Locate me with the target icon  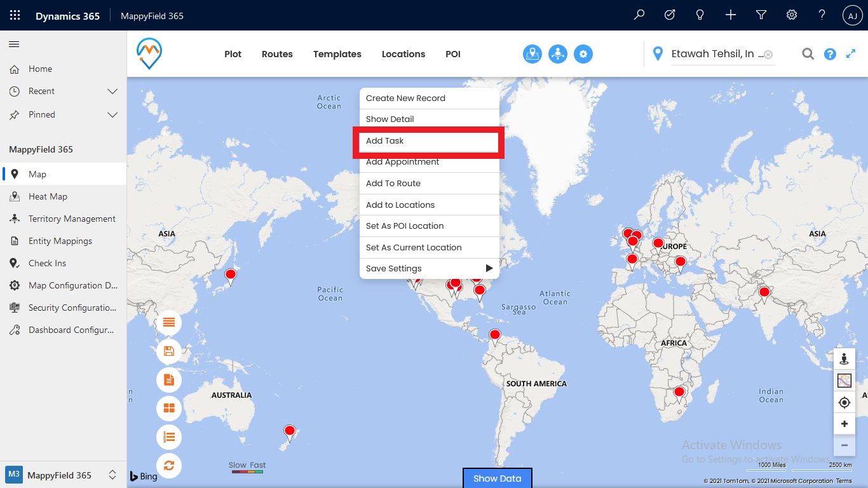click(x=844, y=402)
